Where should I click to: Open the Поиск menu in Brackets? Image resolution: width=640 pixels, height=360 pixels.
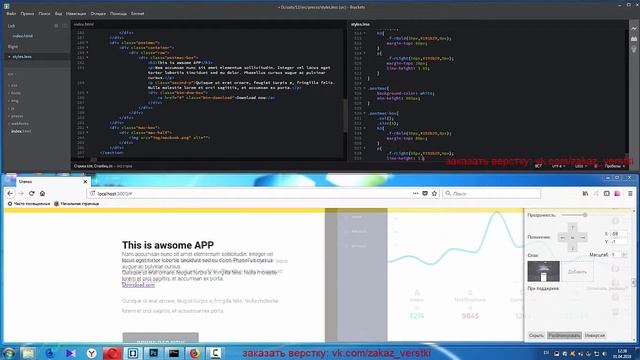coord(44,13)
